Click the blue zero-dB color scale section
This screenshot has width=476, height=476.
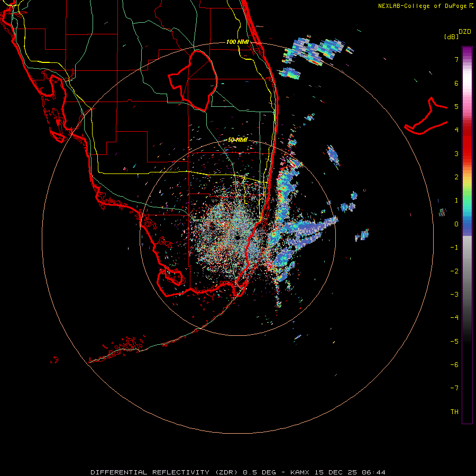[x=467, y=225]
